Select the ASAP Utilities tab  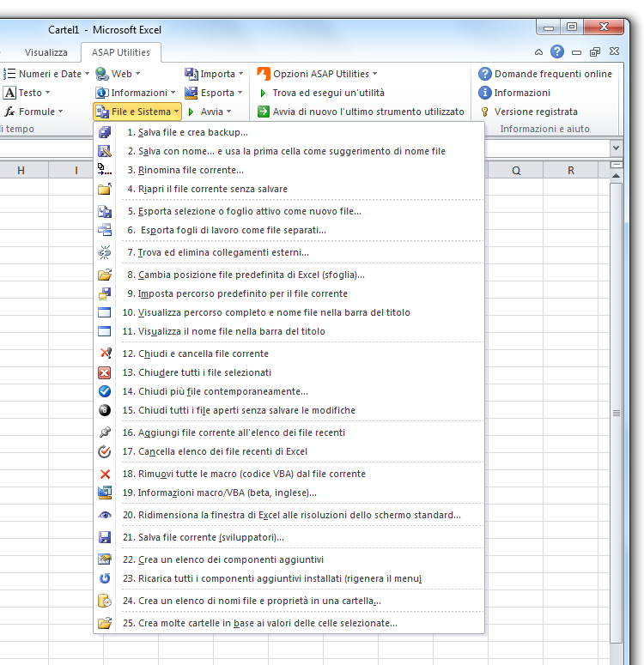pos(121,52)
